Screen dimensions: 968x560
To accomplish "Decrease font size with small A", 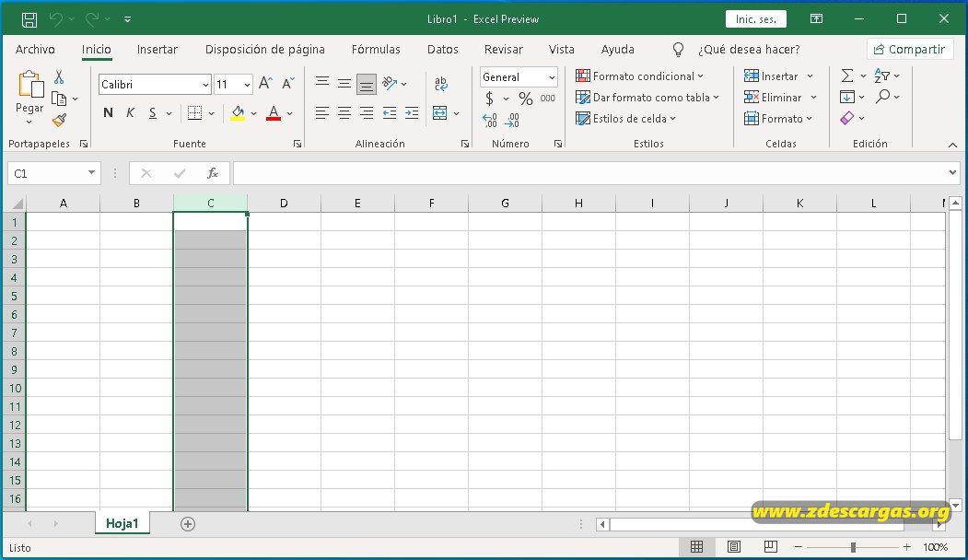I will coord(287,83).
